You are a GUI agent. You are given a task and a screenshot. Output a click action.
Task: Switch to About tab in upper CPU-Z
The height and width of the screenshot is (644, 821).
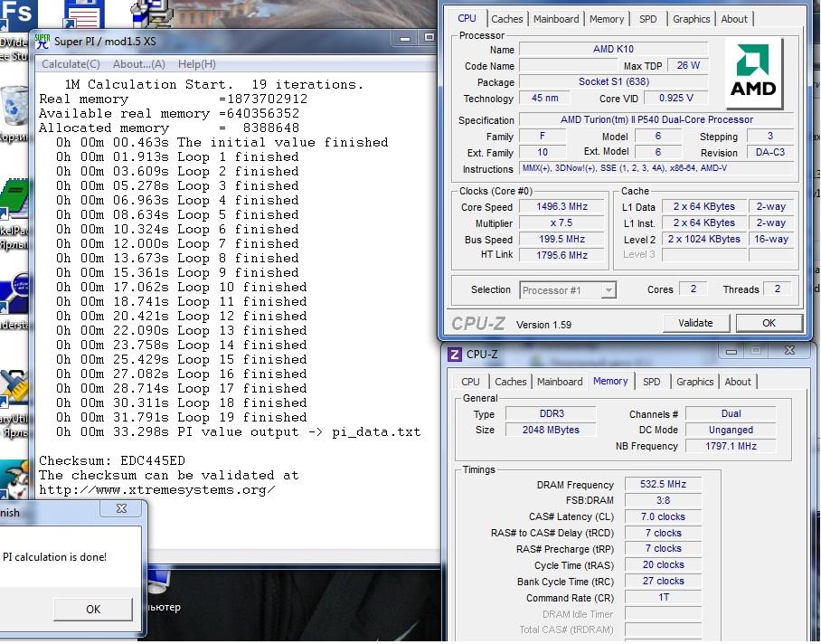pyautogui.click(x=734, y=19)
